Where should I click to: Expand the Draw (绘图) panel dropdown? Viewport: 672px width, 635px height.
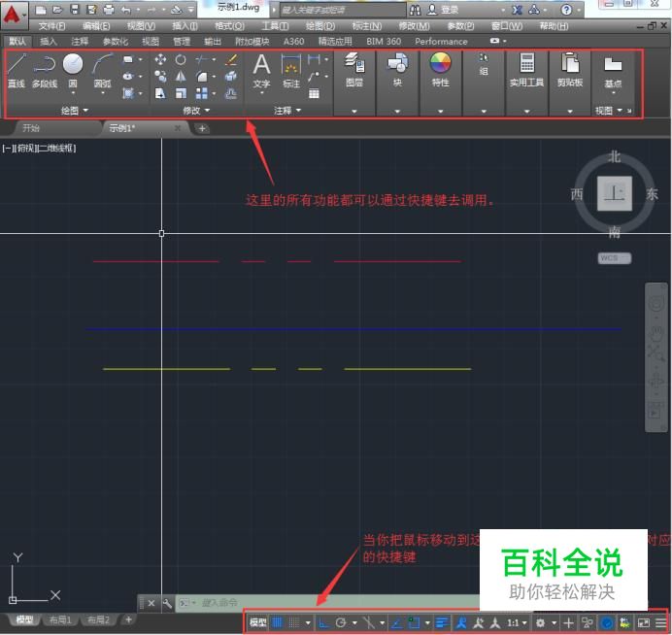tap(75, 111)
